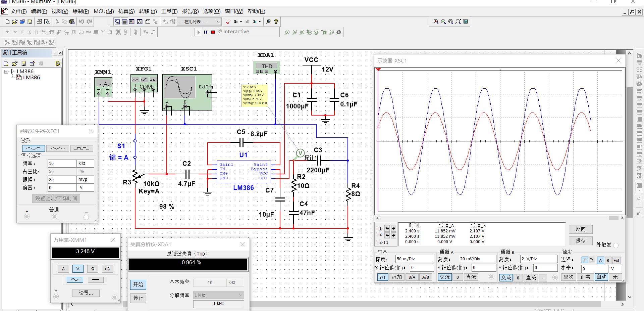Click the frequency value field showing 10

pyautogui.click(x=62, y=164)
